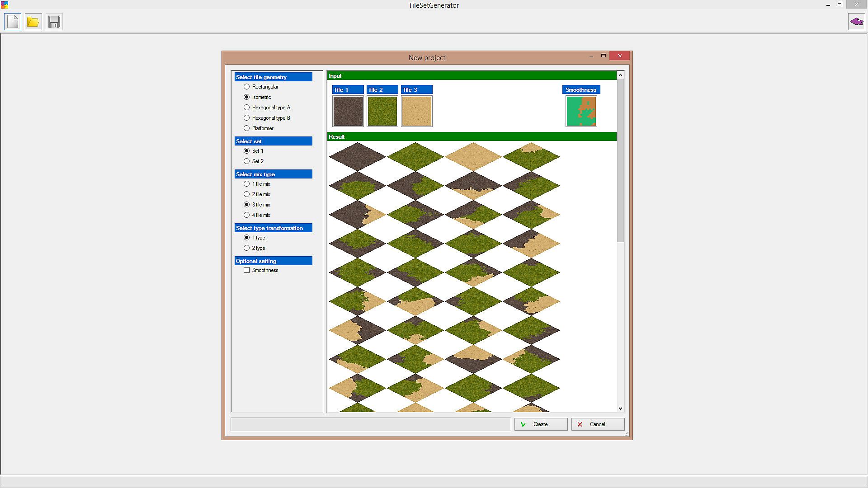Click the New file toolbar icon
The height and width of the screenshot is (488, 868).
[x=13, y=22]
